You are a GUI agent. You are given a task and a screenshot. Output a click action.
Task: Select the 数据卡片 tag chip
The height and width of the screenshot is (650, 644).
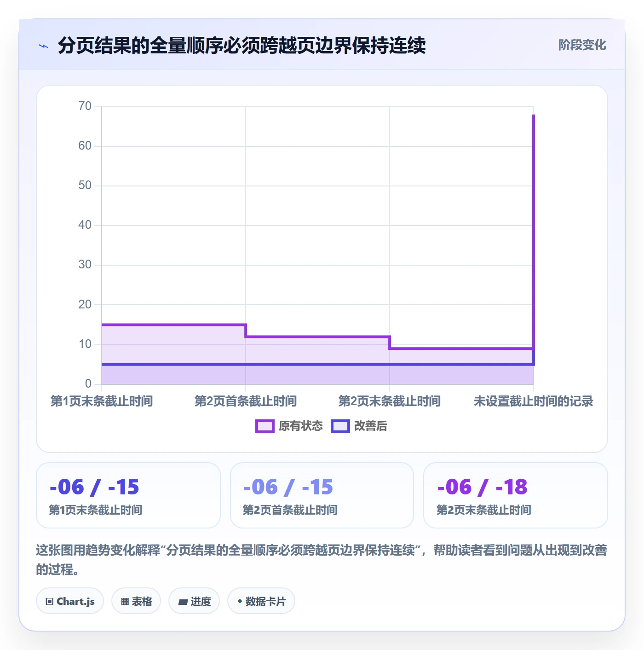pos(261,601)
